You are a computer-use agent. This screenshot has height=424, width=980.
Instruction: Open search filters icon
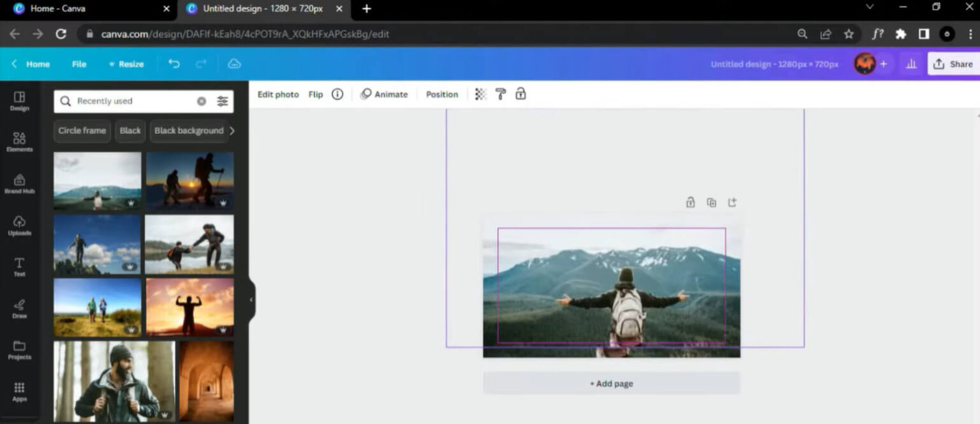tap(222, 101)
